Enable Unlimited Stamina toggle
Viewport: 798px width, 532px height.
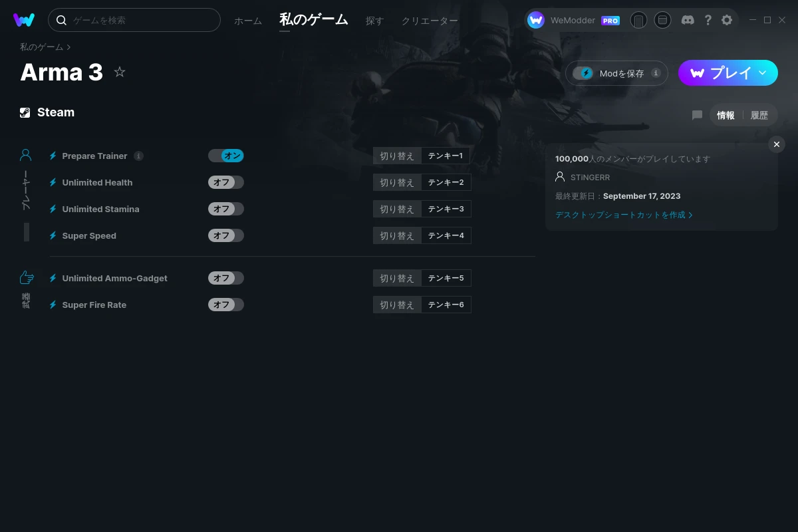226,209
